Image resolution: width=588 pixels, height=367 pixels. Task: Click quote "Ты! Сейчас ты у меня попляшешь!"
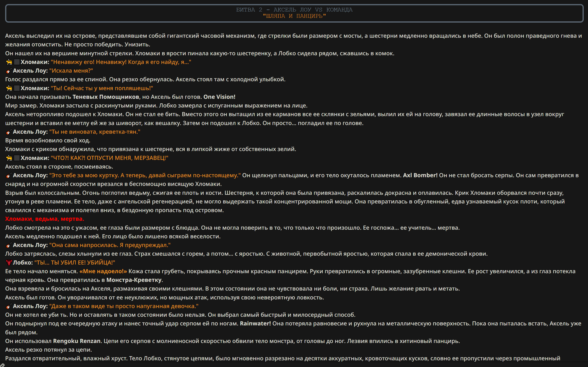click(102, 88)
